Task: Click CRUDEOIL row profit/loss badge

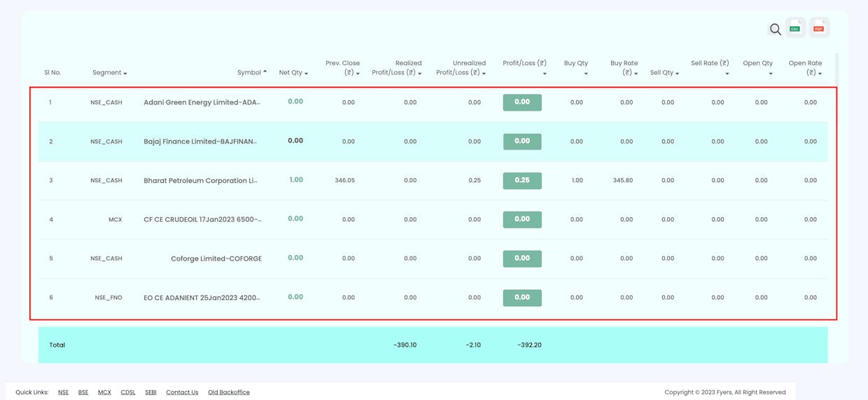Action: tap(522, 219)
